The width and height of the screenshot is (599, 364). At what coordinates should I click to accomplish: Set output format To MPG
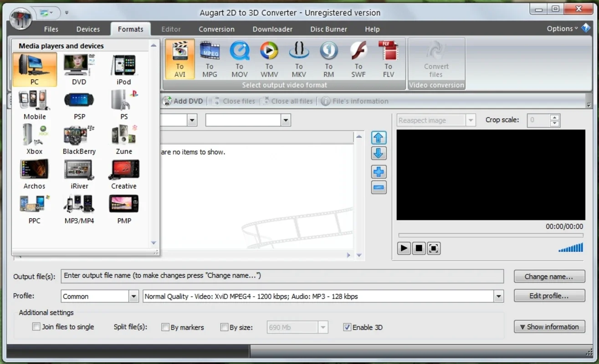(210, 59)
